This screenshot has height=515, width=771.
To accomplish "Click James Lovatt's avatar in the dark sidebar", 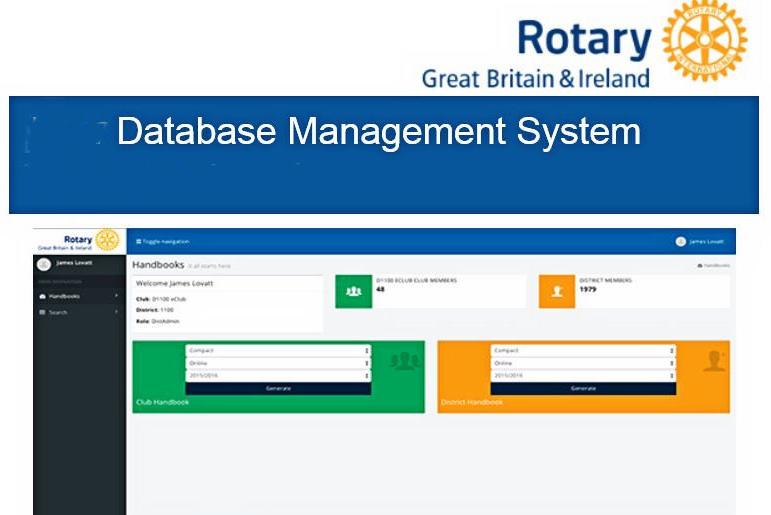I will point(44,264).
